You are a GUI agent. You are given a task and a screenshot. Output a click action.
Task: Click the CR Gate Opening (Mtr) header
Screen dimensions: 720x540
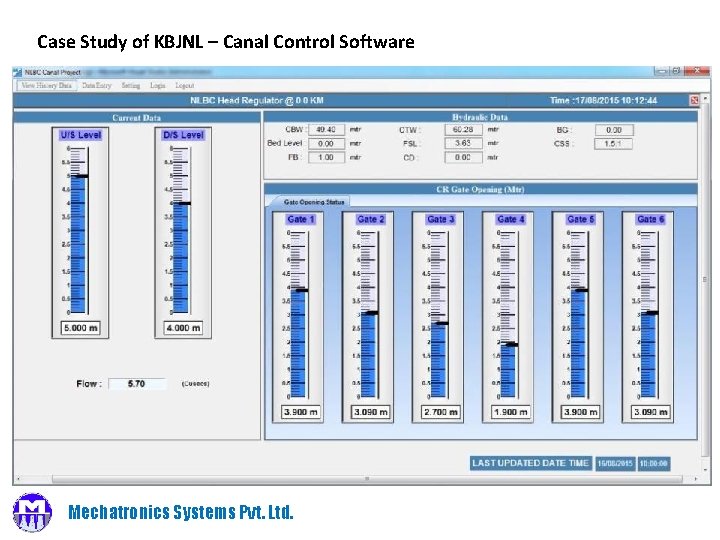[x=480, y=189]
